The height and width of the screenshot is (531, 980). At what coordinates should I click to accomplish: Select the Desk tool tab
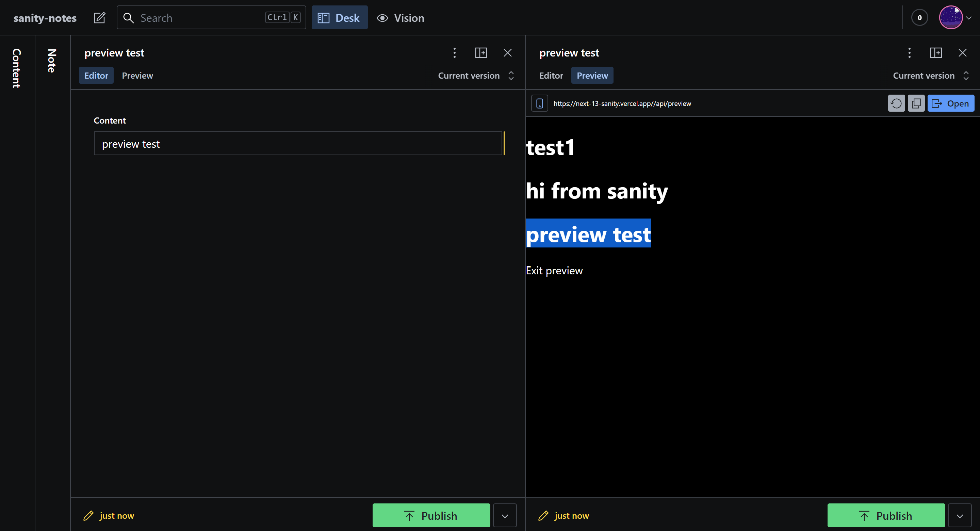click(339, 18)
